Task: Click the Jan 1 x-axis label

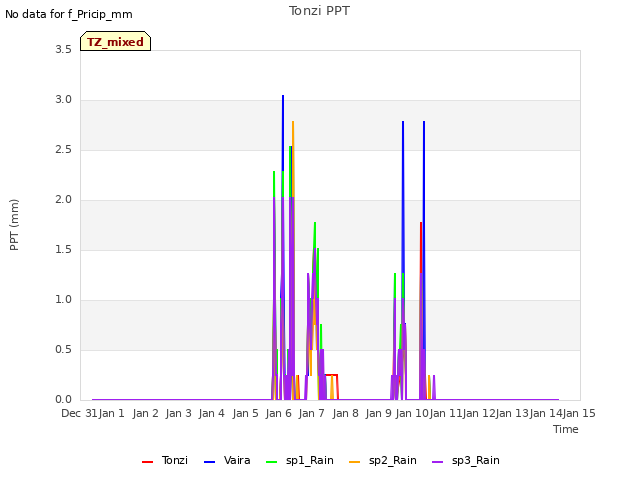Action: pyautogui.click(x=111, y=413)
